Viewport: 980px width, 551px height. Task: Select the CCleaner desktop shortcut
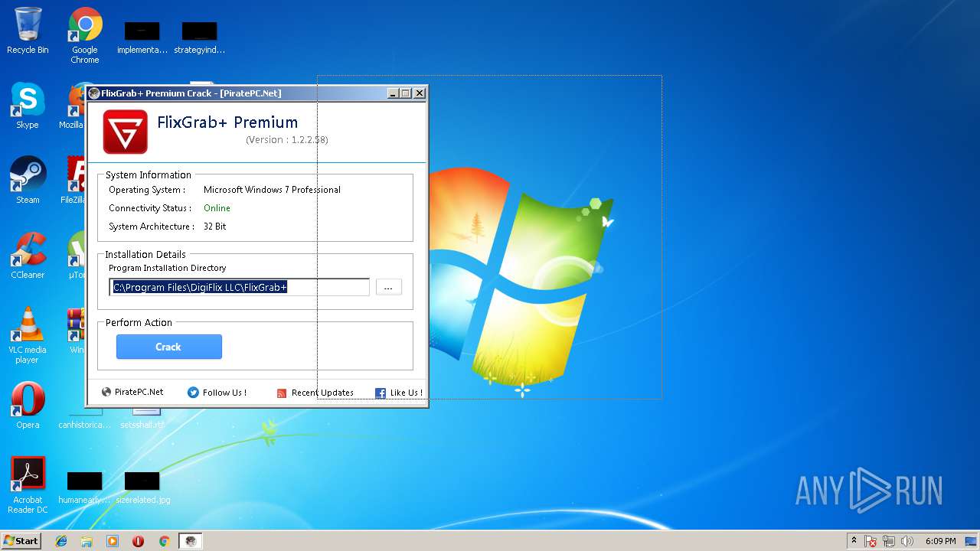click(28, 256)
